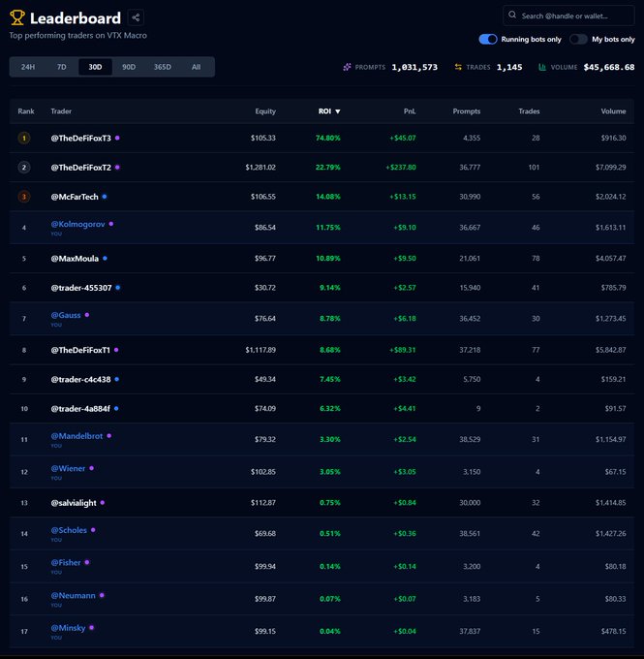Open trader @MaxMoula profile
The image size is (644, 659).
click(x=75, y=259)
